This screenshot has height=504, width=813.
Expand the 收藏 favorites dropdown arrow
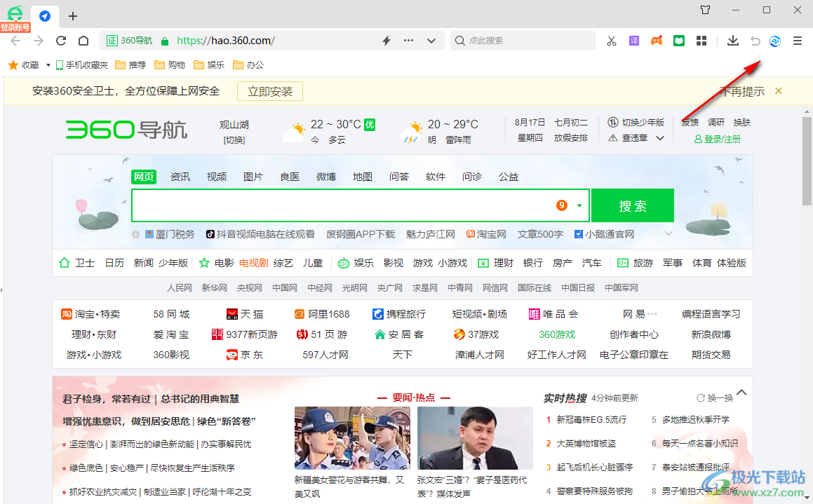point(48,65)
